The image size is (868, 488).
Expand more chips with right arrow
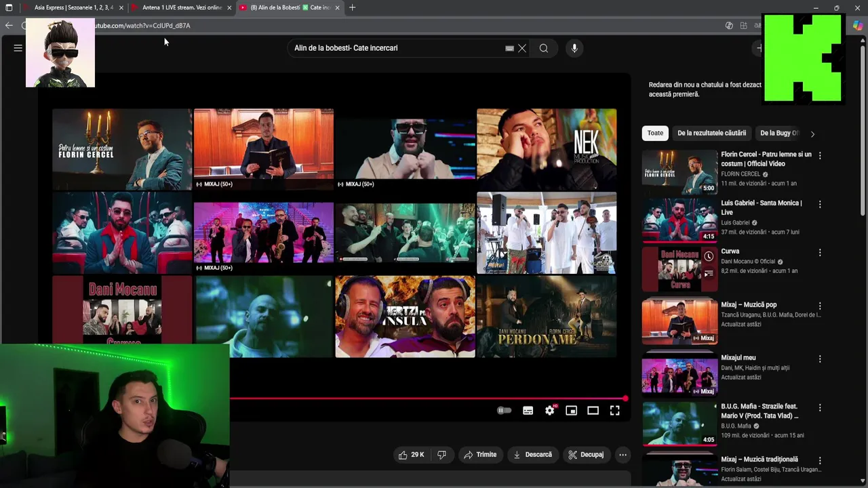[x=812, y=134]
